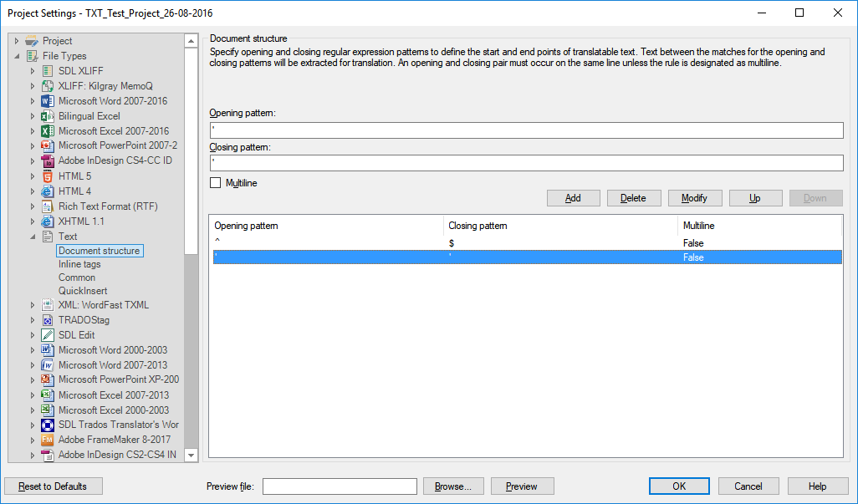This screenshot has height=504, width=858.
Task: Expand the HTML 5 node arrow
Action: [33, 176]
